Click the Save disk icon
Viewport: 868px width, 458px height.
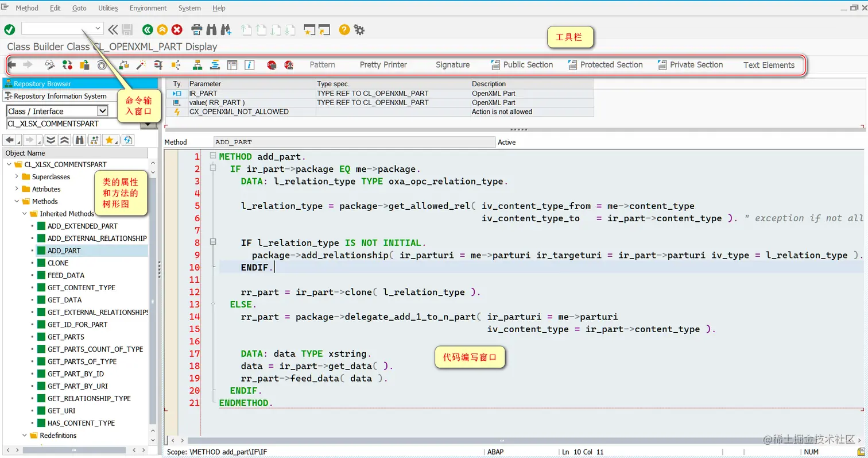tap(127, 29)
